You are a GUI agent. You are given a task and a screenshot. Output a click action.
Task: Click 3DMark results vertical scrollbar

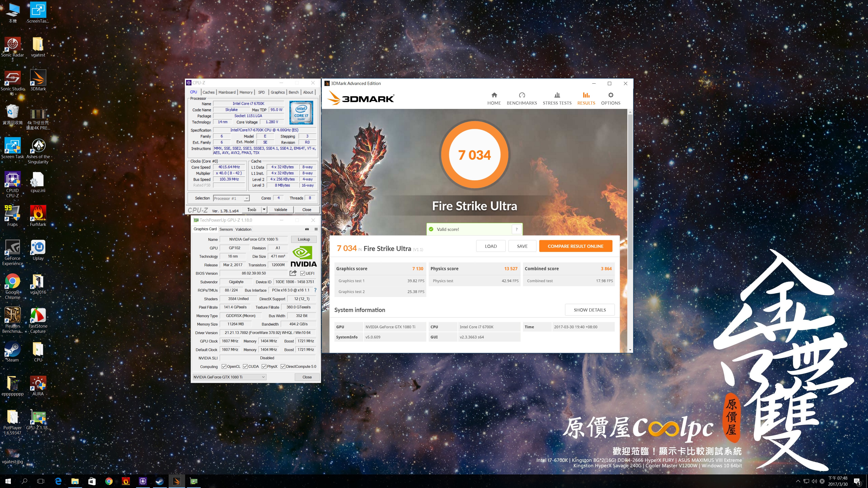(630, 192)
